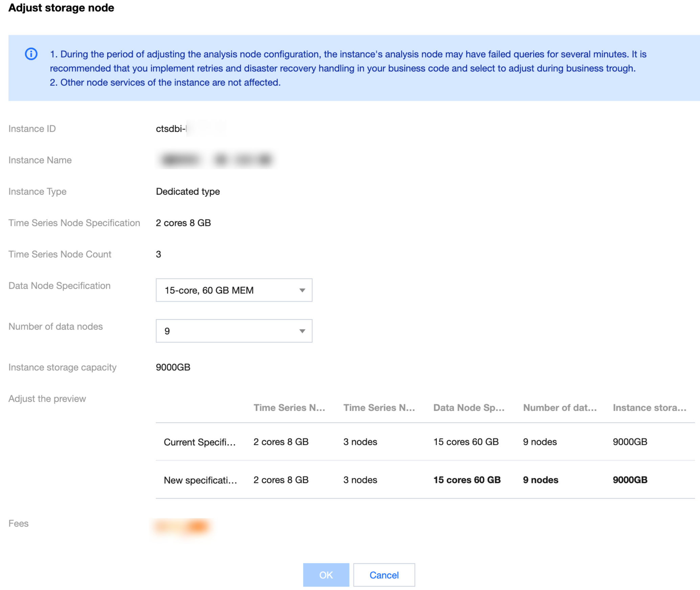Click the arrow next to value 9

[302, 331]
